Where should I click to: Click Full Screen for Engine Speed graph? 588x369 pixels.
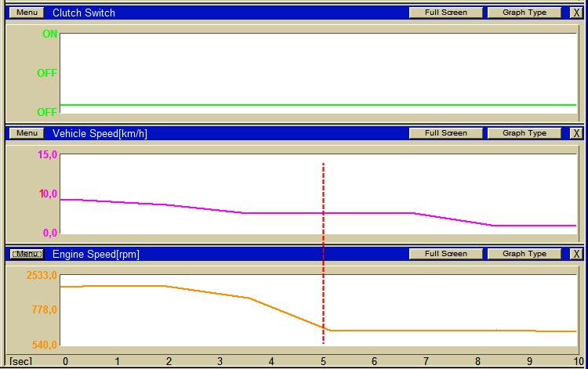click(446, 254)
